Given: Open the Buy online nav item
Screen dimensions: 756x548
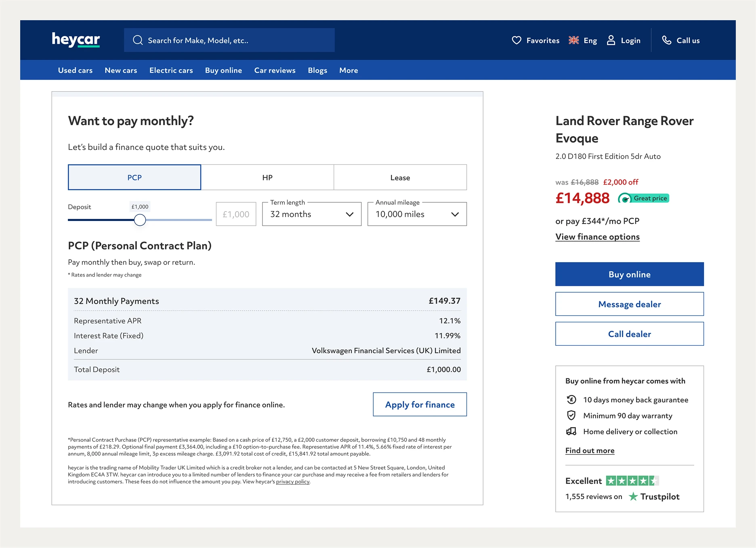Looking at the screenshot, I should (223, 70).
